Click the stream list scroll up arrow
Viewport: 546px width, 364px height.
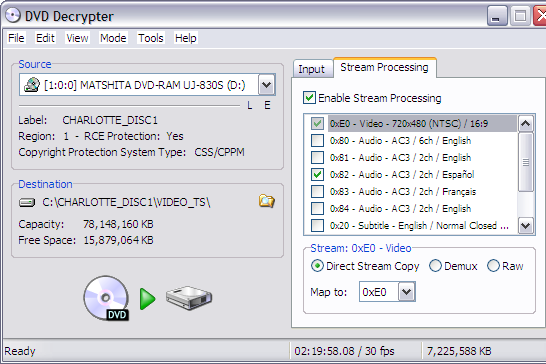coord(525,123)
